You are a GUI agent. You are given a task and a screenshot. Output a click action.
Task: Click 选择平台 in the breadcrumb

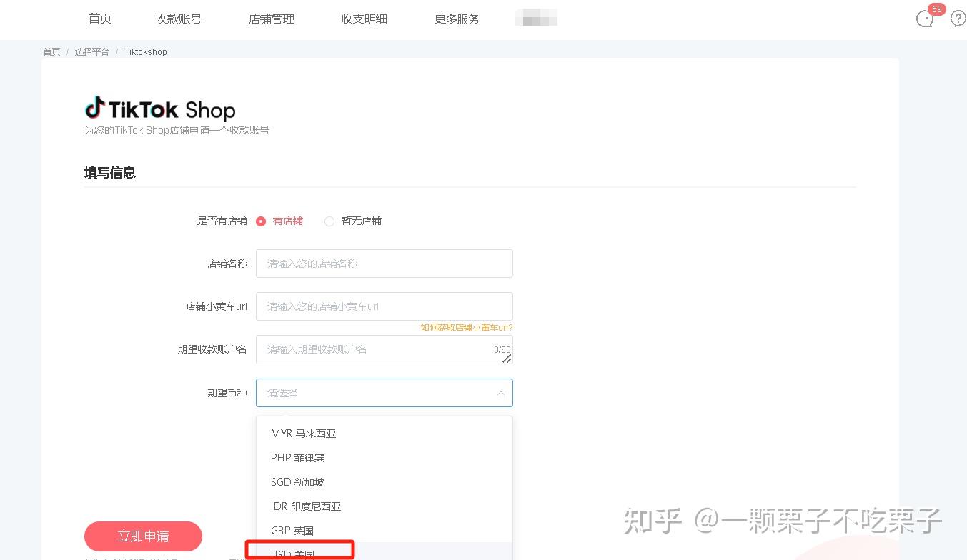pyautogui.click(x=92, y=52)
